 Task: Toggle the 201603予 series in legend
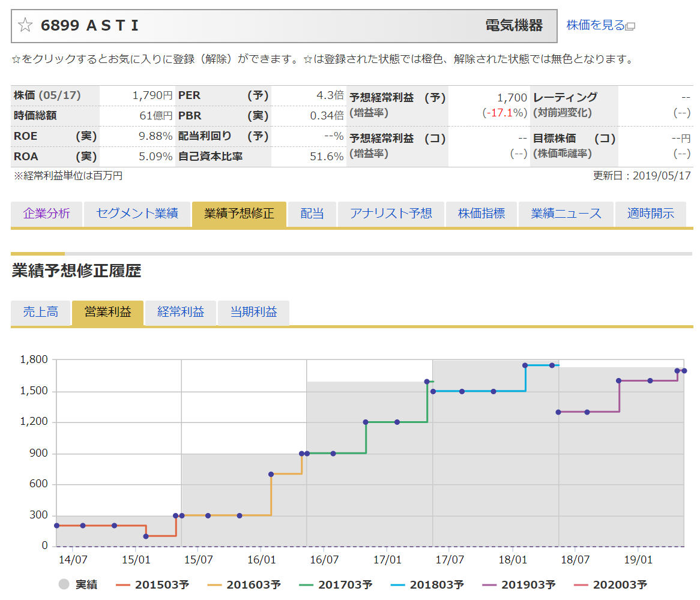244,585
